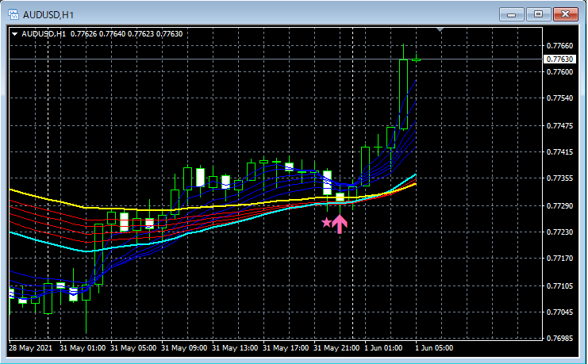588x364 pixels.
Task: Click price scale value 0.77475
Action: click(x=559, y=126)
